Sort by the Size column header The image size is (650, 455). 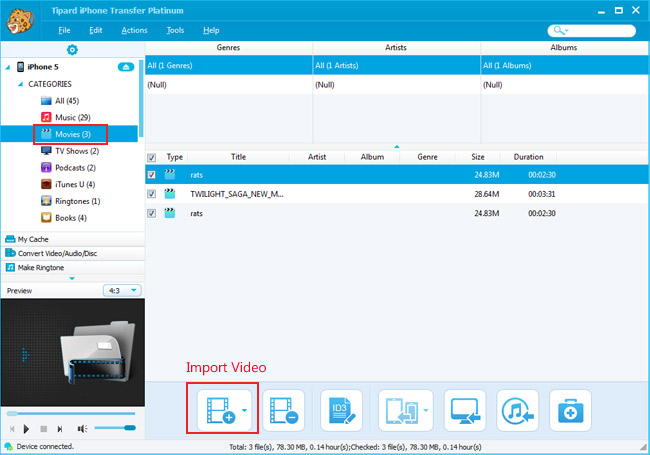(x=478, y=157)
